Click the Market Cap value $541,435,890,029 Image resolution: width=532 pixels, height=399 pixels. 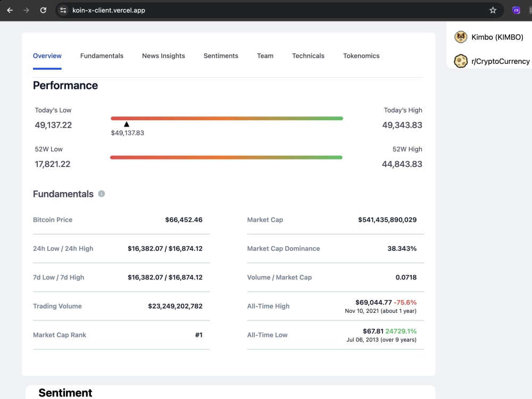point(387,220)
